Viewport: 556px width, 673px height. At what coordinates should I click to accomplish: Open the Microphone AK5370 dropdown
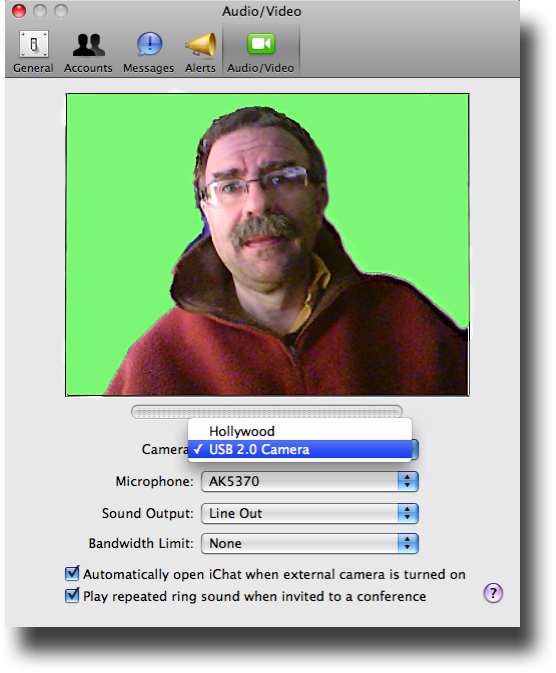point(310,481)
